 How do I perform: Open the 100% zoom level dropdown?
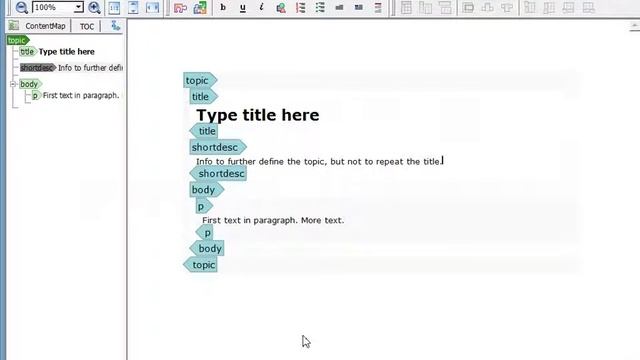pyautogui.click(x=78, y=7)
